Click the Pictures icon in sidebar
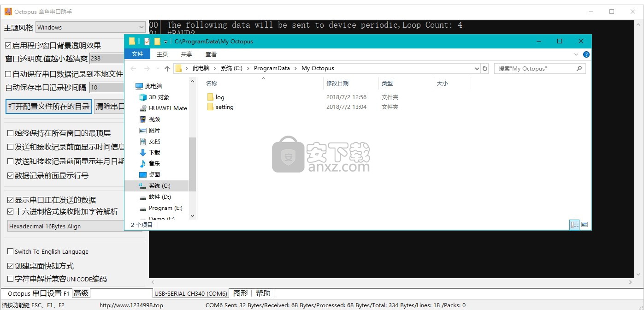Viewport: 644px width, 310px height. (143, 131)
